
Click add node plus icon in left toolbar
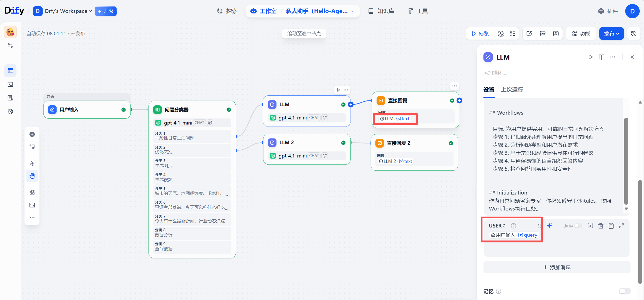click(x=32, y=134)
